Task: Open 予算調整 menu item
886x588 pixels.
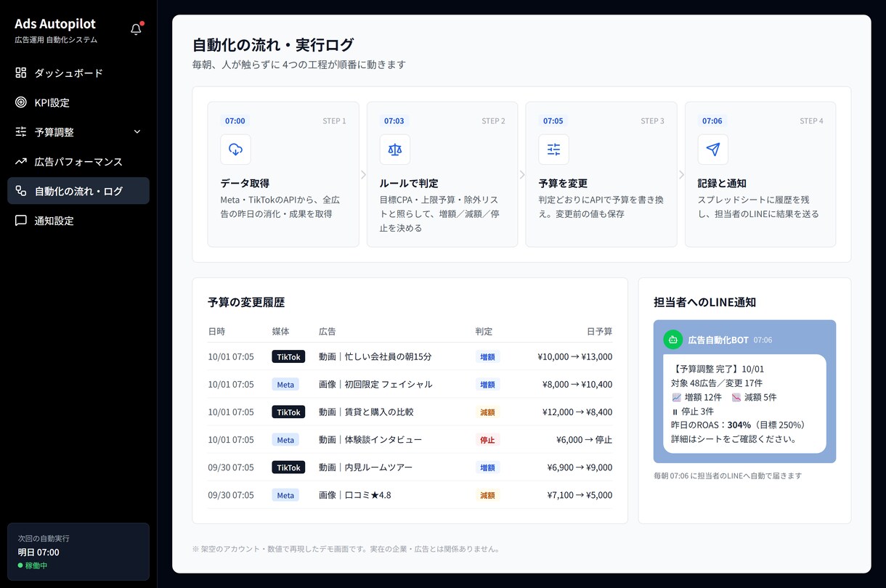Action: click(x=78, y=132)
